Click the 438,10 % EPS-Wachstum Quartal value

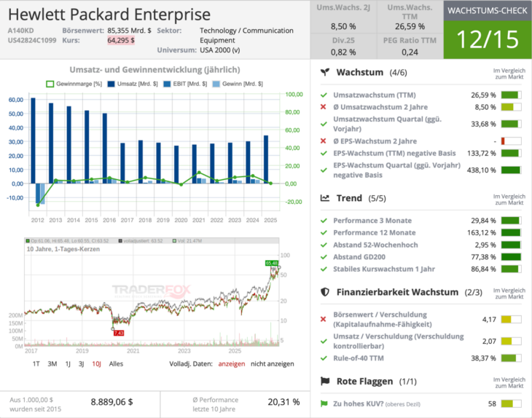coord(482,170)
